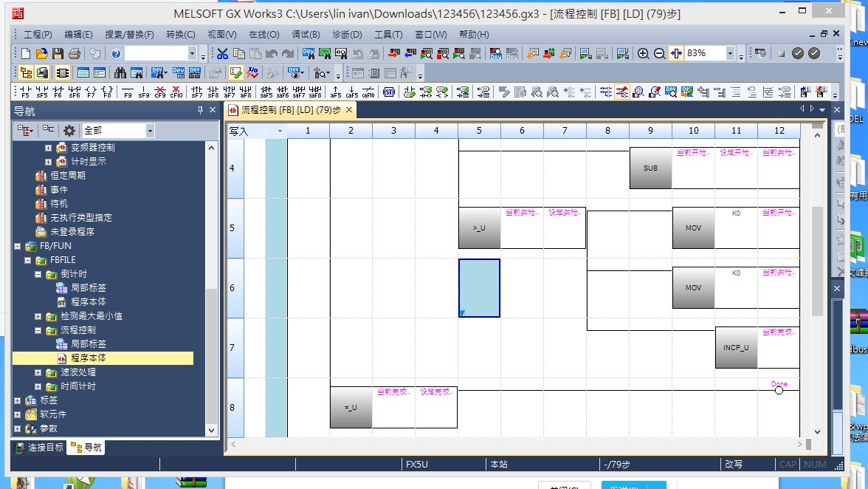
Task: Toggle the Navigation window toolbar button
Action: coord(26,72)
